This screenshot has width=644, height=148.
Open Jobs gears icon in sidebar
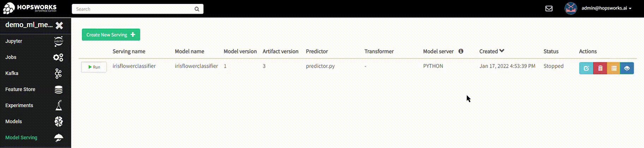tap(58, 57)
